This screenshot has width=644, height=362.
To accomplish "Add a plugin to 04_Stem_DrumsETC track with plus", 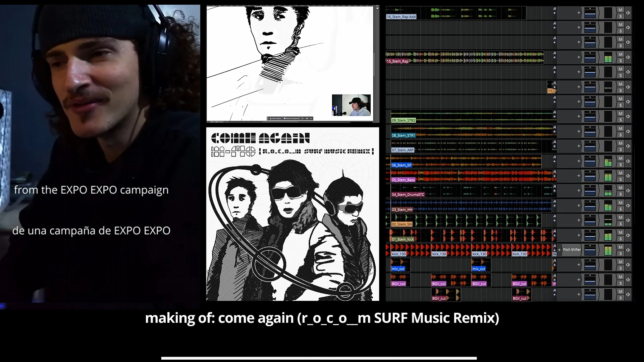I will tap(579, 191).
